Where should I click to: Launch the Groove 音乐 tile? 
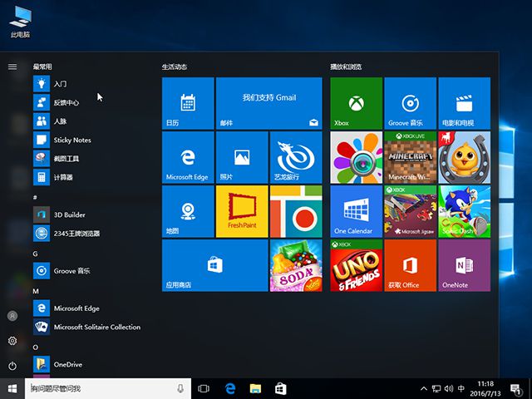(410, 103)
